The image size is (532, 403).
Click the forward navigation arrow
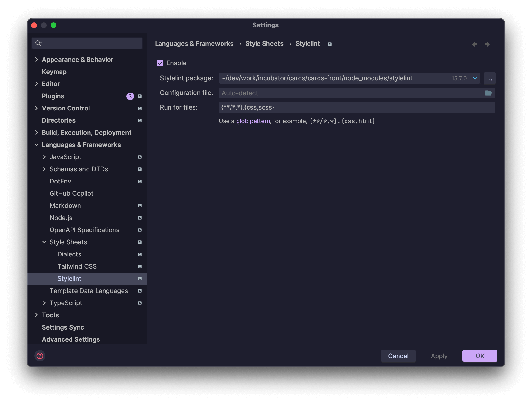tap(487, 44)
